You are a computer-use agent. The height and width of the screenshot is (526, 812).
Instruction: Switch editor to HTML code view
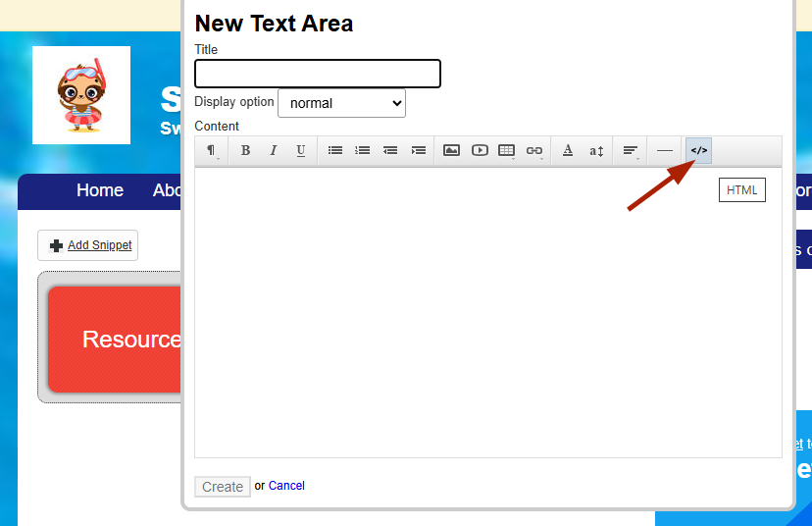click(698, 150)
